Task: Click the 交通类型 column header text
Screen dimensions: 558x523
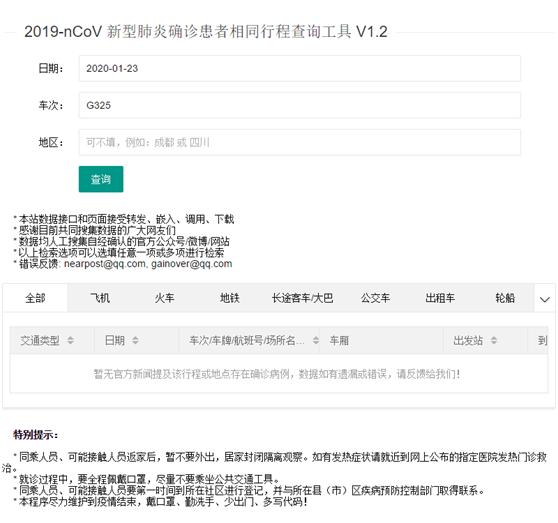Action: [x=40, y=340]
